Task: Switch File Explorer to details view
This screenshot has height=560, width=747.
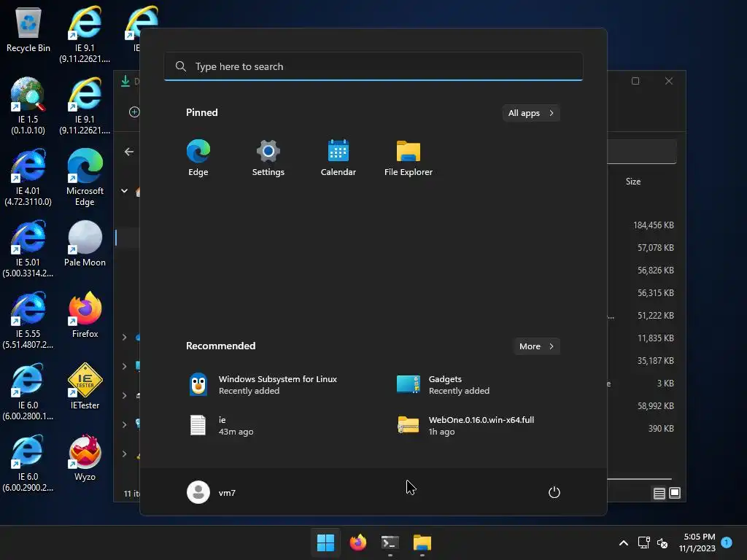Action: (x=659, y=494)
